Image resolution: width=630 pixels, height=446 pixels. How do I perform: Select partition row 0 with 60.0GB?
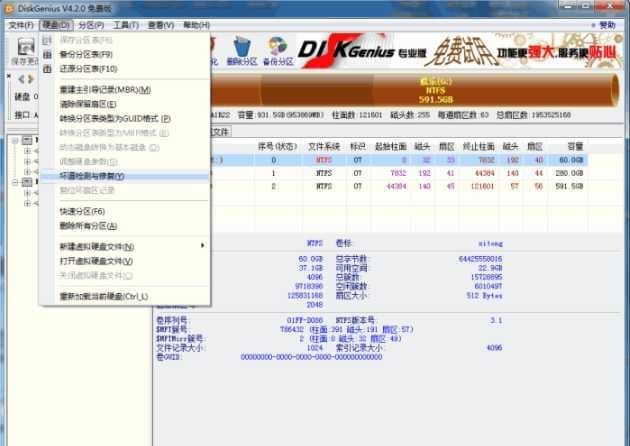pyautogui.click(x=398, y=160)
